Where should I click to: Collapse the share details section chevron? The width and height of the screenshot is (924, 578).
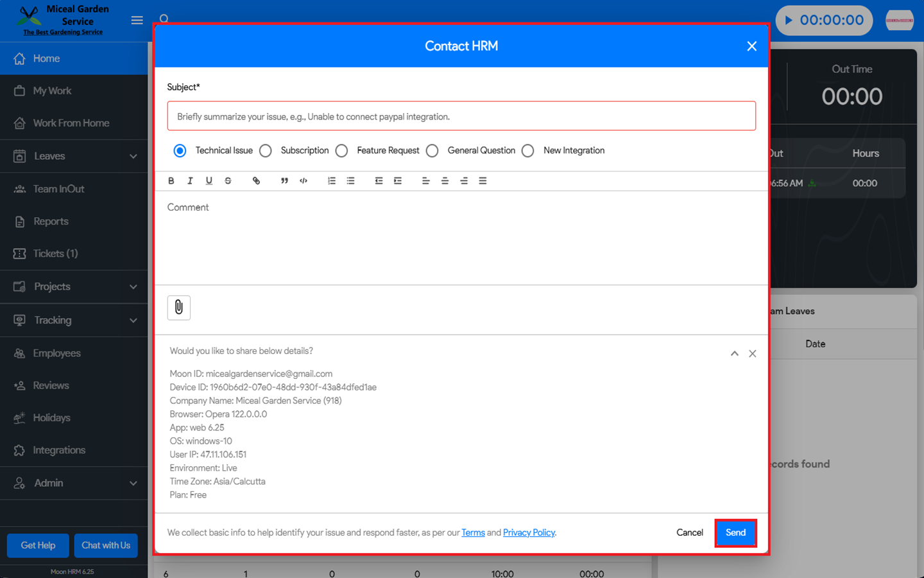tap(734, 354)
